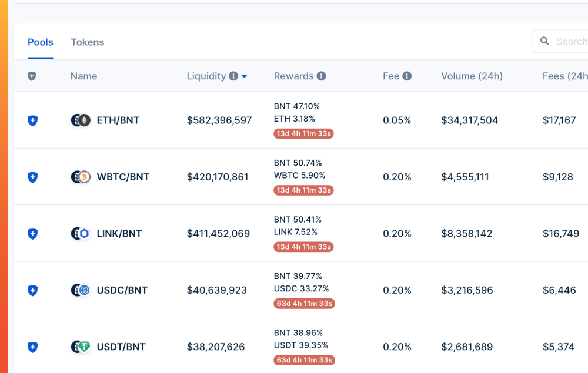Select the ETH 3.18% reward text
This screenshot has width=588, height=373.
coord(295,119)
